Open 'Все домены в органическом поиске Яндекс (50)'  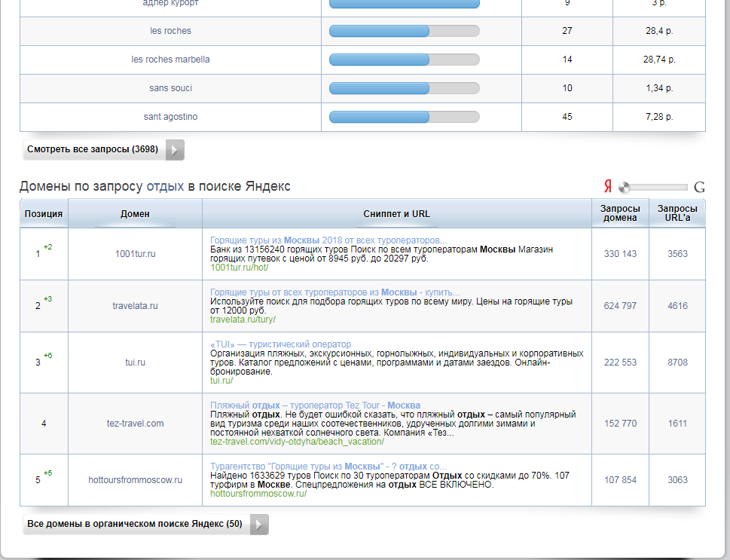(x=145, y=525)
